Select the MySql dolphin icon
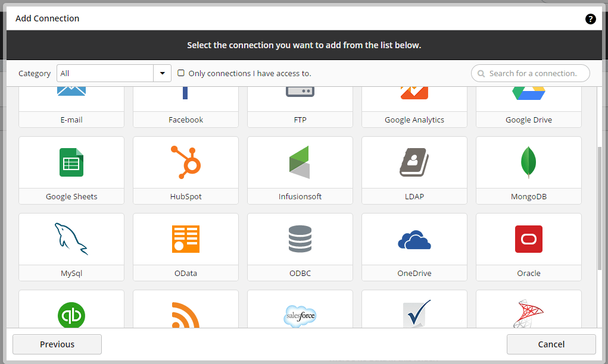608x364 pixels. coord(71,239)
